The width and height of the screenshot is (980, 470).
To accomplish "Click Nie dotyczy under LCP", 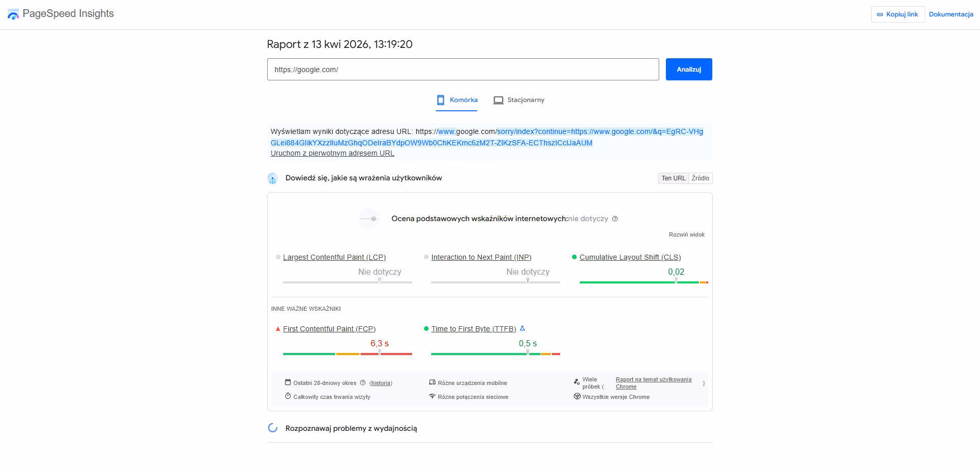I will coord(380,272).
